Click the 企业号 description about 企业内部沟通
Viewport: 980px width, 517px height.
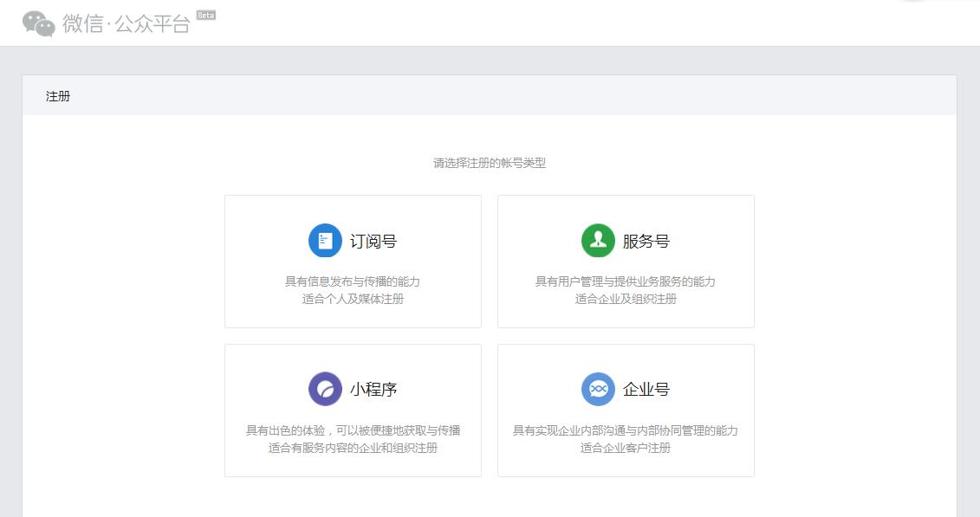point(626,430)
